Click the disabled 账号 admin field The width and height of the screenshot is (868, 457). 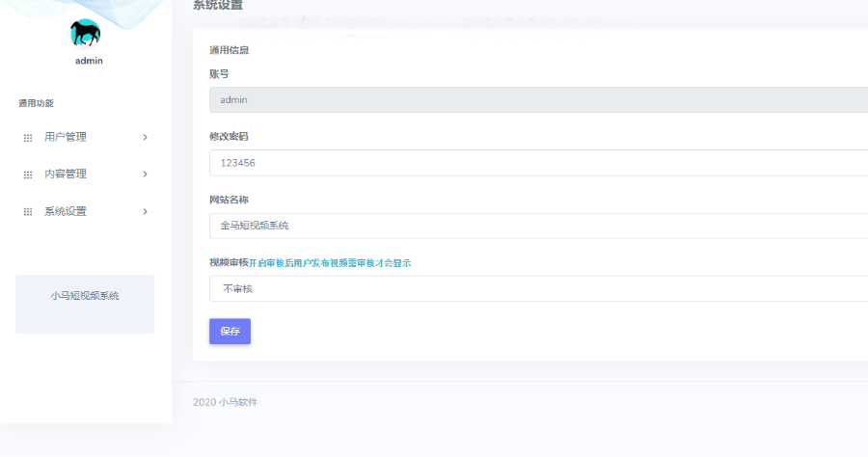pyautogui.click(x=538, y=99)
